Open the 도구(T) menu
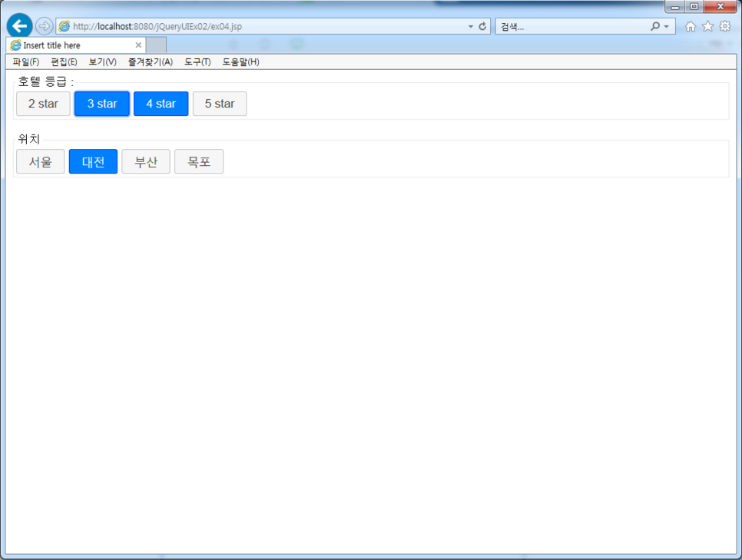Image resolution: width=742 pixels, height=560 pixels. pyautogui.click(x=197, y=62)
